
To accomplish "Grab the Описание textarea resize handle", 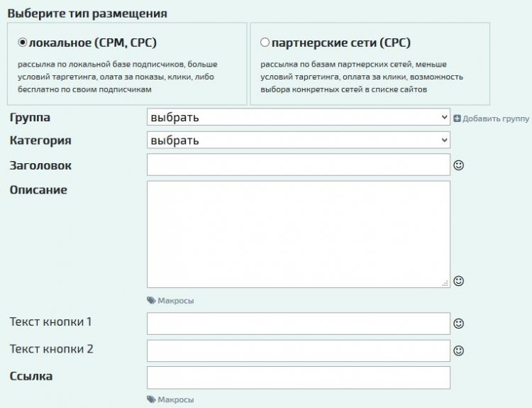I will tap(445, 283).
